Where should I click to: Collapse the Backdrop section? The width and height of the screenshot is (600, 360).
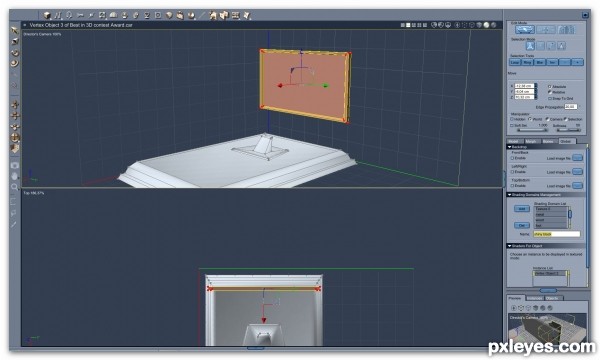[509, 147]
